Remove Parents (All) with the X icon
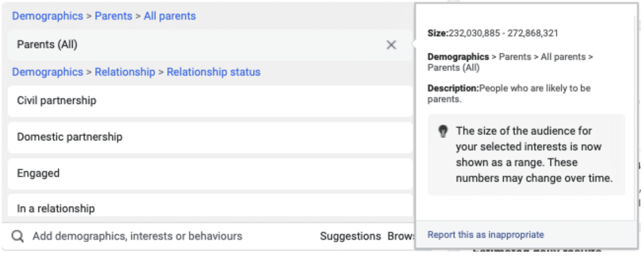This screenshot has height=256, width=644. [391, 45]
